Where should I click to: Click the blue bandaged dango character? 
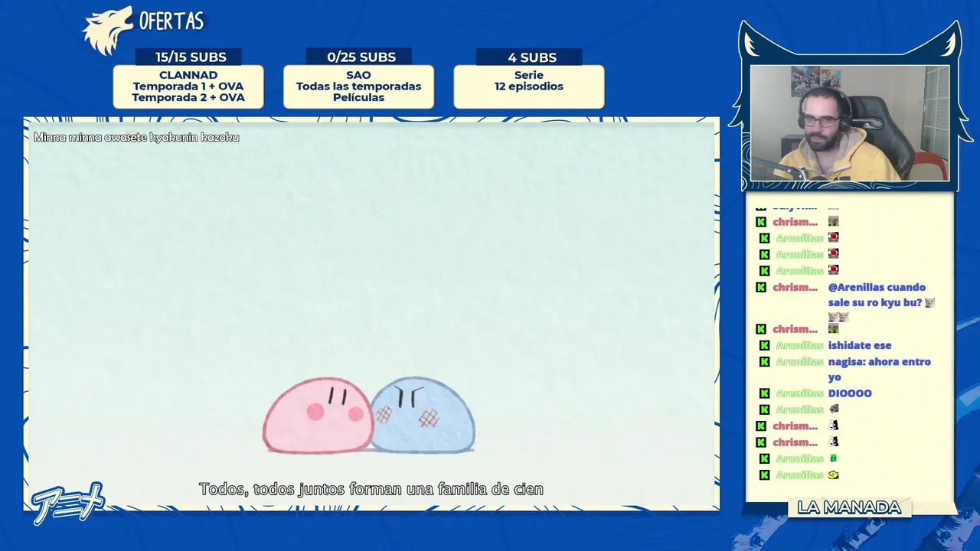pos(423,416)
